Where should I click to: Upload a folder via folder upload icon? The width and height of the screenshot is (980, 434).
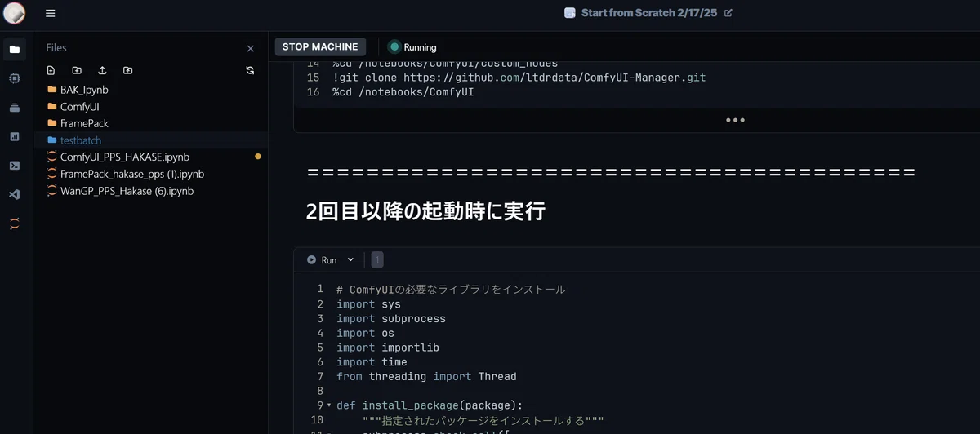128,70
